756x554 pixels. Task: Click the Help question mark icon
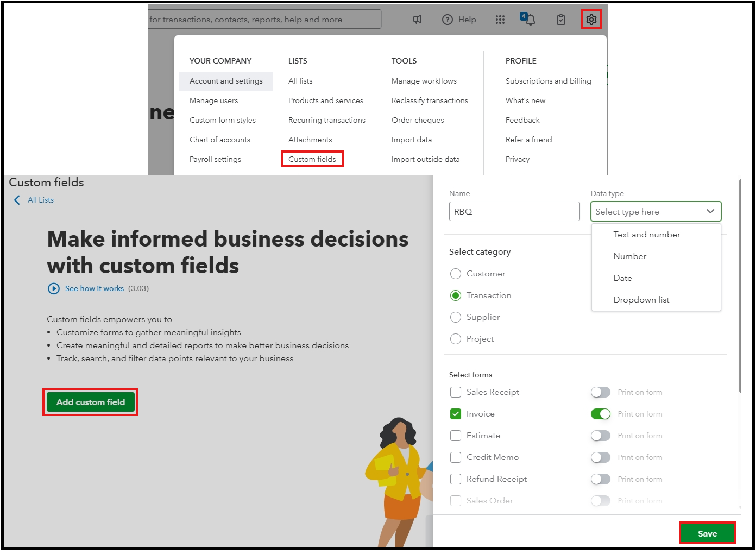[448, 20]
